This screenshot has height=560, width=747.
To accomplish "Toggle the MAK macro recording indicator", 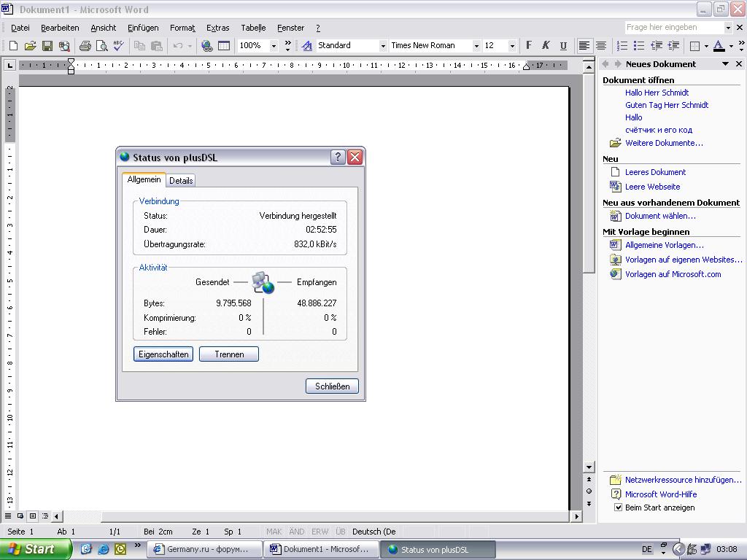I will [x=274, y=532].
